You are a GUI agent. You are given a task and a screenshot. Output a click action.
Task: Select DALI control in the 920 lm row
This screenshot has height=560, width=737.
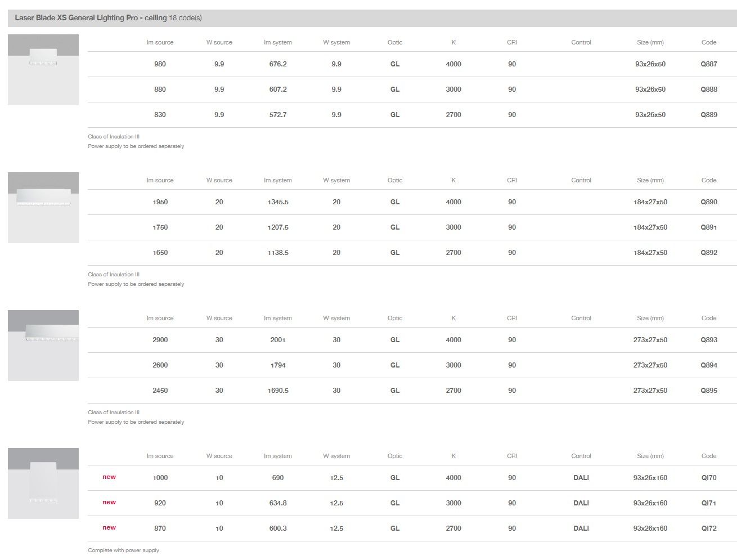pyautogui.click(x=581, y=503)
